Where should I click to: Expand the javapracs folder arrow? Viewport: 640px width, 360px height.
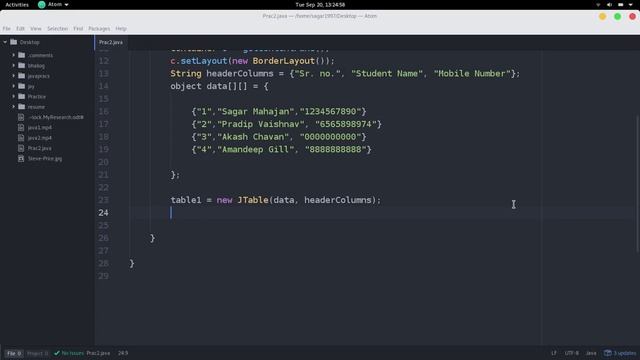click(13, 76)
